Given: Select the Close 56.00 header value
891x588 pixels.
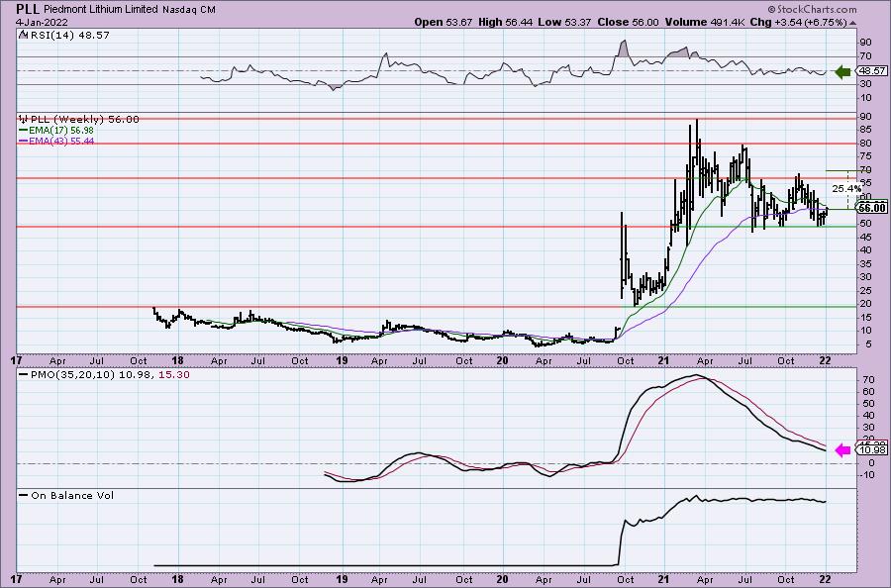Looking at the screenshot, I should click(x=628, y=22).
